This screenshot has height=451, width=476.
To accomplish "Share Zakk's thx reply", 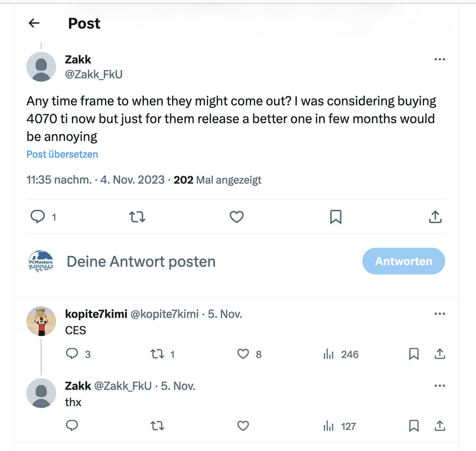I will click(x=440, y=426).
